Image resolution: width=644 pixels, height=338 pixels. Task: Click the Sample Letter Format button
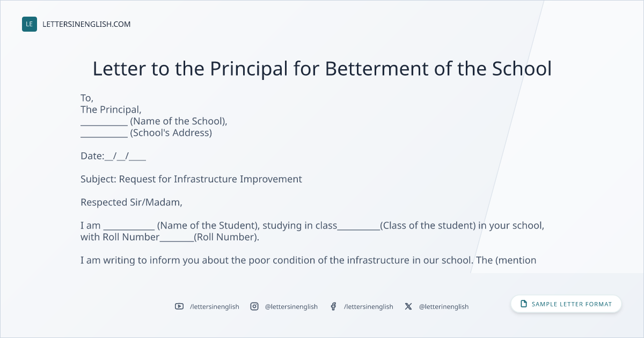[x=566, y=304]
